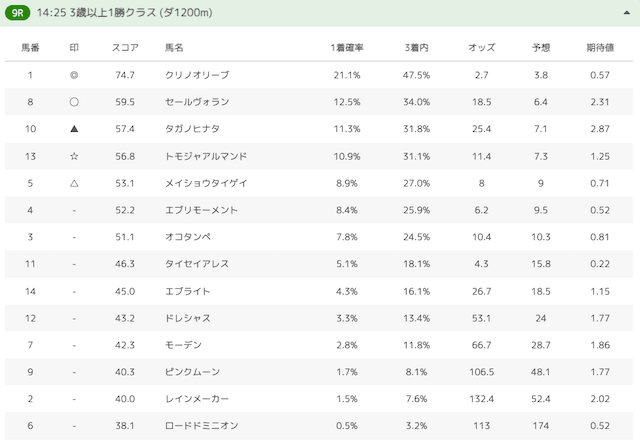640x446 pixels.
Task: Open horse name エブリモーメント
Action: pyautogui.click(x=201, y=210)
